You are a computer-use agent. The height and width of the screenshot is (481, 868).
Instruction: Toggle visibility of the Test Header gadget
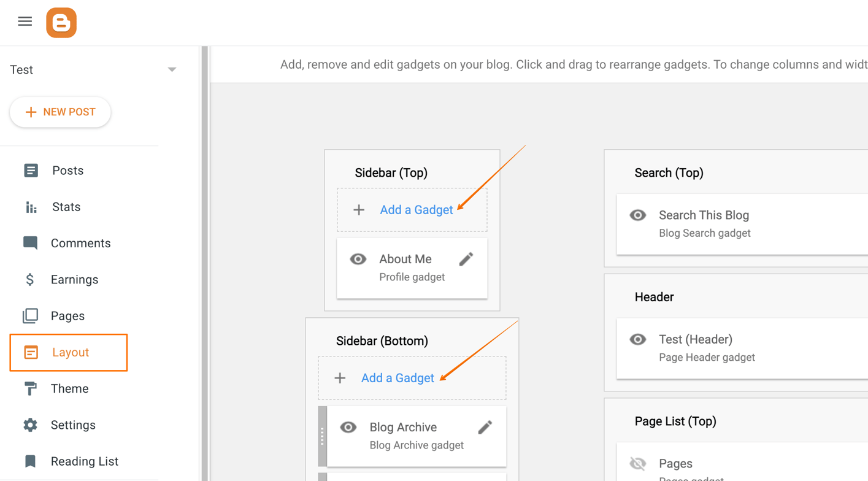point(637,339)
